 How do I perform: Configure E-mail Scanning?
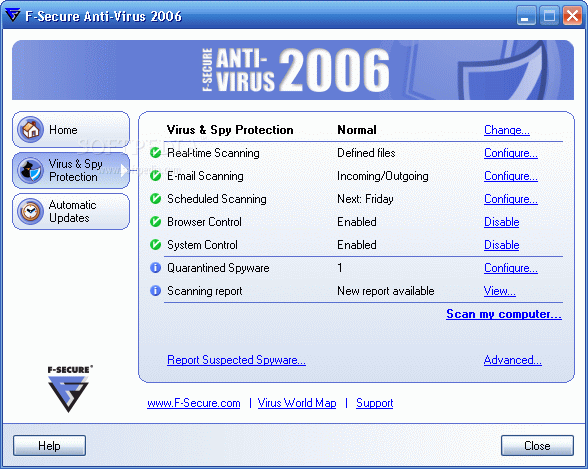511,176
